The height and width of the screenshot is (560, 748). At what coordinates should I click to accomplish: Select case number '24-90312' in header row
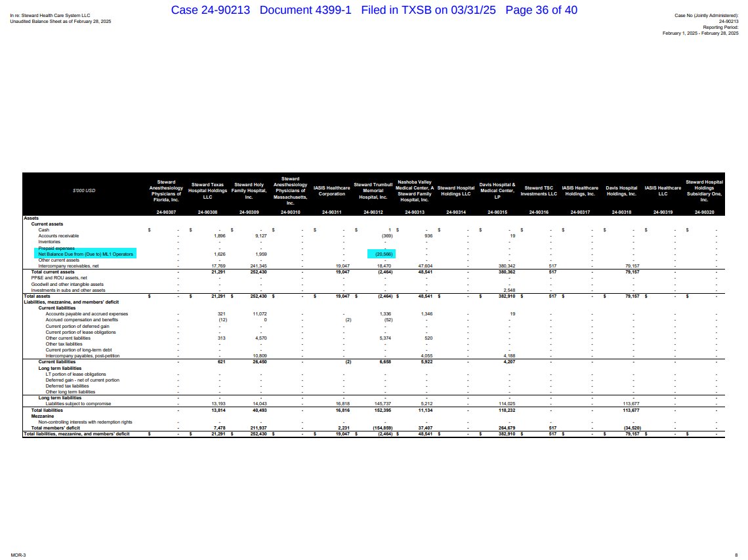373,212
